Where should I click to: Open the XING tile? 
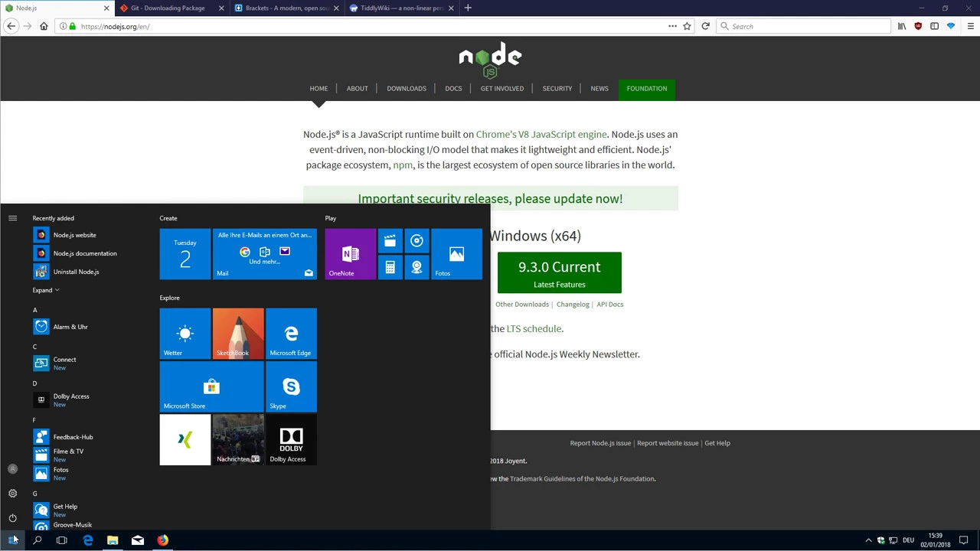[x=185, y=439]
